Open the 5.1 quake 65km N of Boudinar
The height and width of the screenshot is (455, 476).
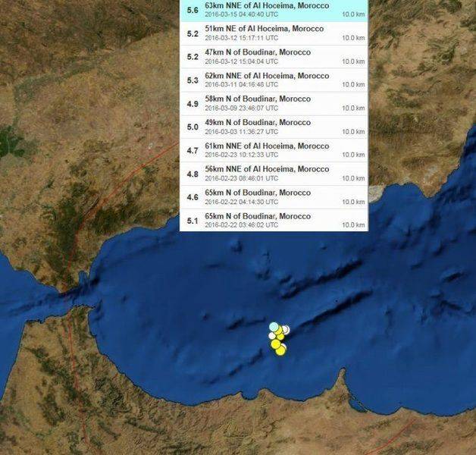tap(274, 220)
